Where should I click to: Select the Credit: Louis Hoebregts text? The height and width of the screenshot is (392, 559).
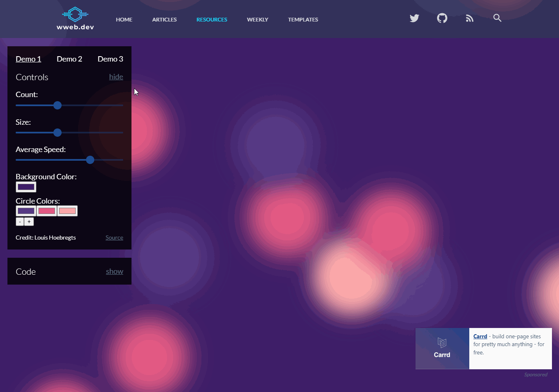[x=46, y=238]
